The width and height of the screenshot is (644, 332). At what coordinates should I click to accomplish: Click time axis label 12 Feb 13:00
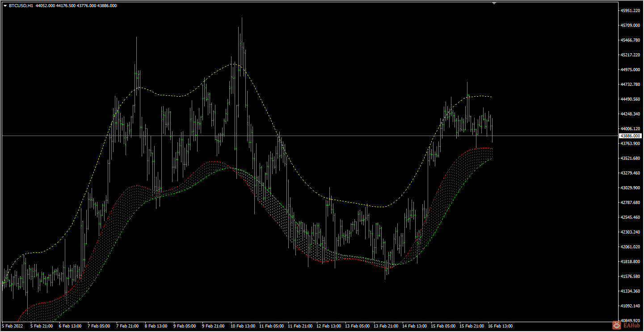328,326
